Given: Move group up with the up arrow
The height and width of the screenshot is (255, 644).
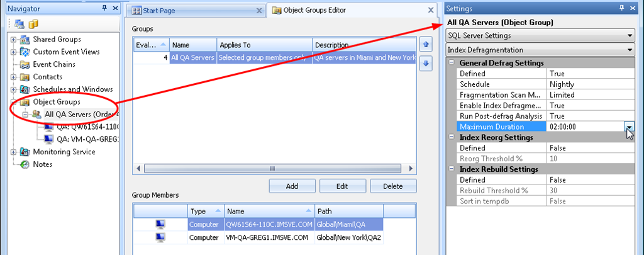Looking at the screenshot, I should [426, 43].
